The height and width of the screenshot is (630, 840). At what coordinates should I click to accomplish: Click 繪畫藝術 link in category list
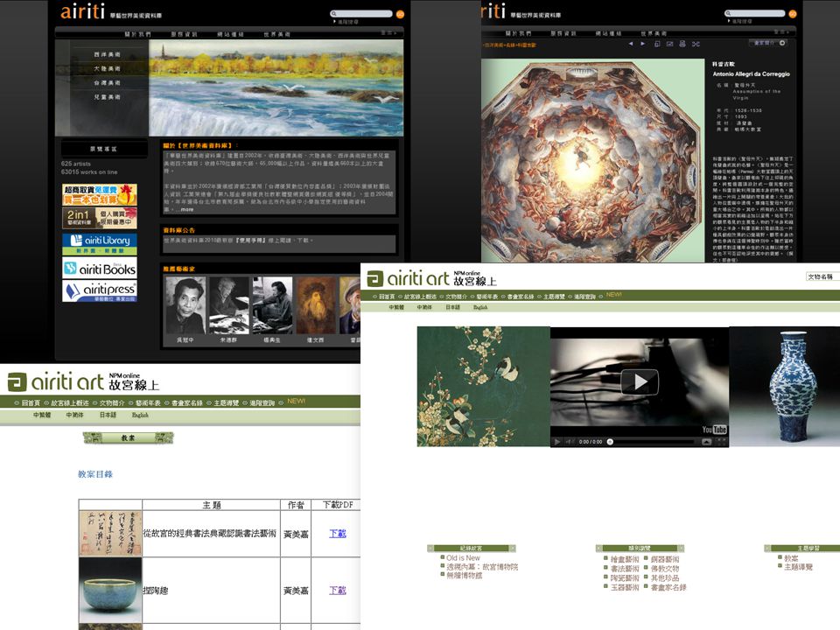(625, 559)
